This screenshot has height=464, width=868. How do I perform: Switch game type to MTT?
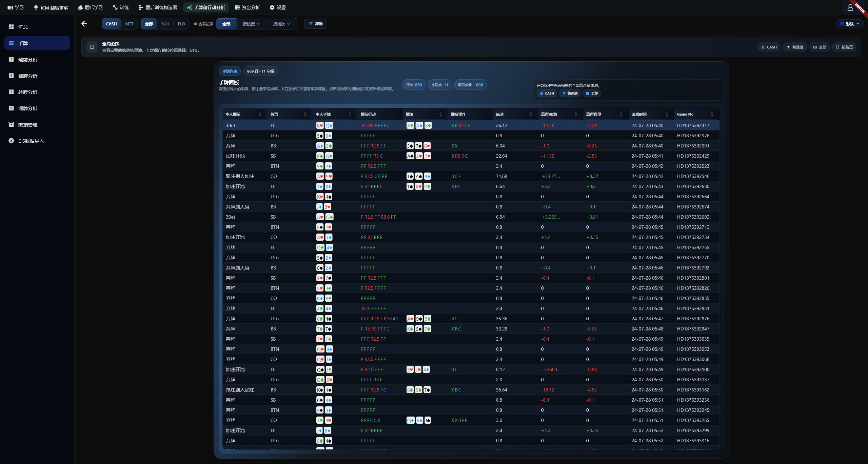[x=129, y=24]
